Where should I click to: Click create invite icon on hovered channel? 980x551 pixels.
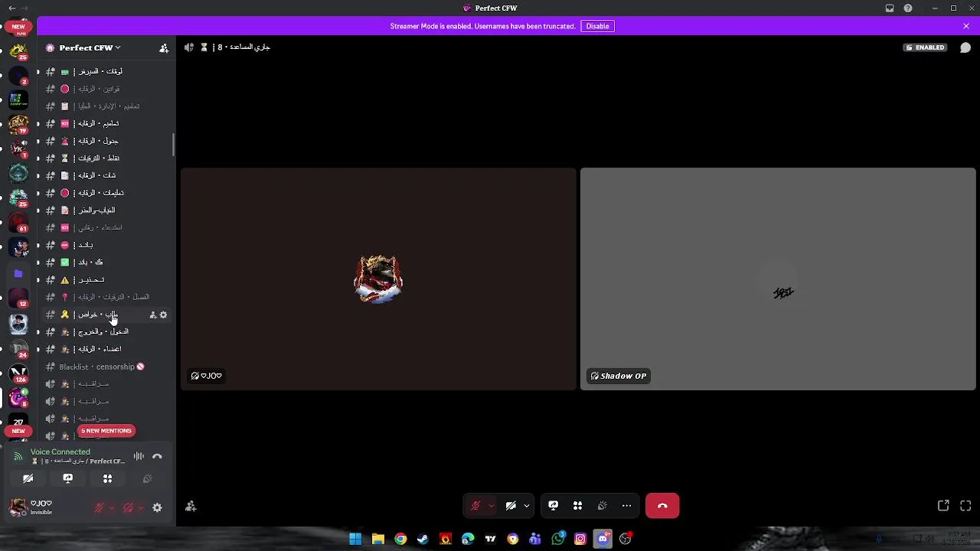click(x=153, y=315)
